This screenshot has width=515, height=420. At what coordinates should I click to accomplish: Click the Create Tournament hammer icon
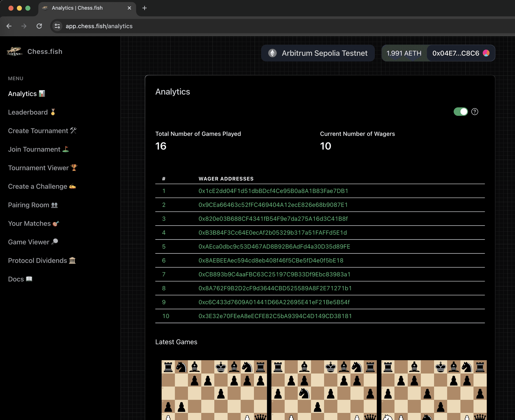click(x=73, y=130)
